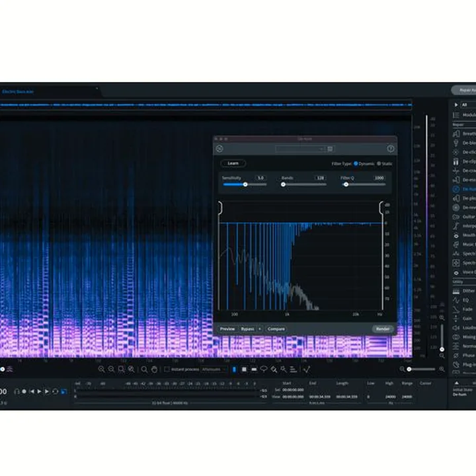Select the brush selection tool
This screenshot has width=476, height=476.
click(x=274, y=369)
